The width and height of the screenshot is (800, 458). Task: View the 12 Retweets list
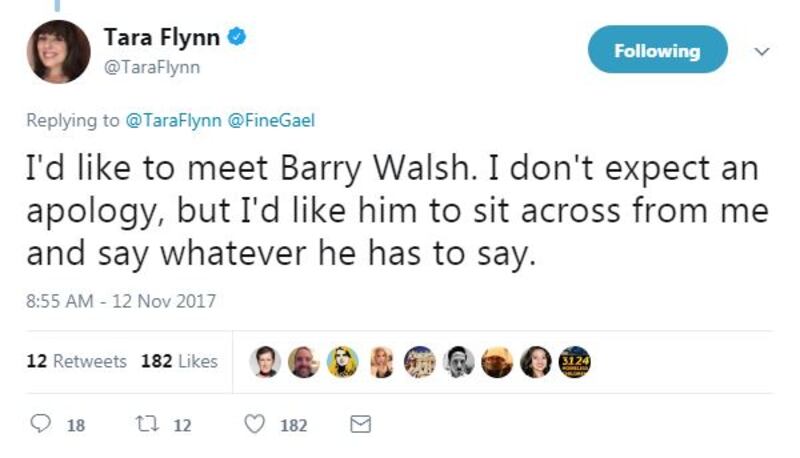point(76,361)
